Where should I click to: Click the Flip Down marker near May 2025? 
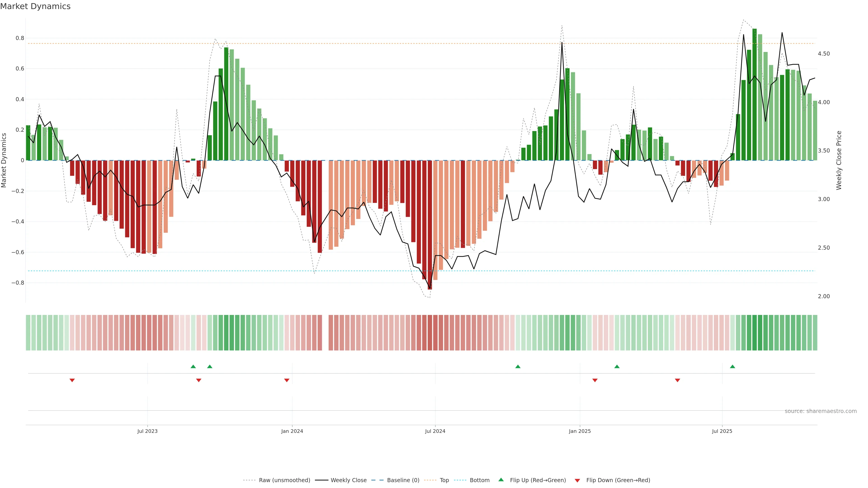[678, 380]
